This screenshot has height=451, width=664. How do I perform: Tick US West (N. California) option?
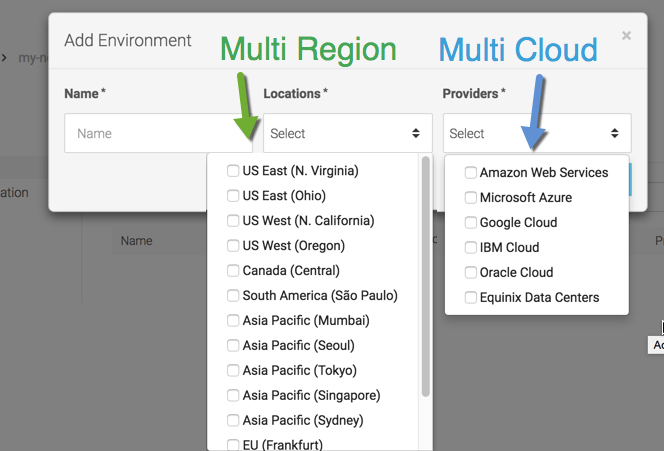(233, 221)
